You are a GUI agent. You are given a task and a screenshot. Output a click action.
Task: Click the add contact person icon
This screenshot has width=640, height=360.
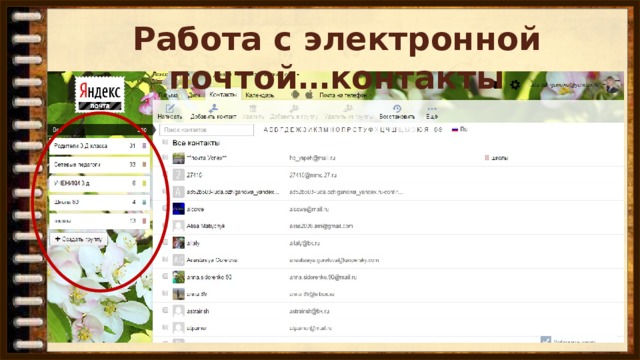pyautogui.click(x=213, y=108)
